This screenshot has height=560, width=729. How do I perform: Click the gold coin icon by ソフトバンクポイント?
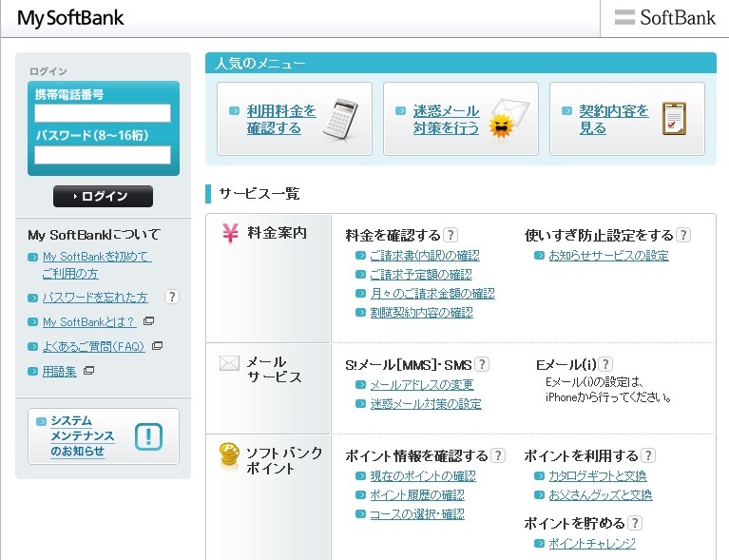[x=229, y=456]
